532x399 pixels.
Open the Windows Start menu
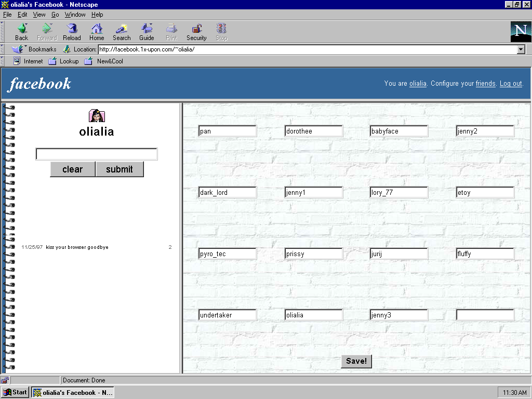tap(15, 392)
